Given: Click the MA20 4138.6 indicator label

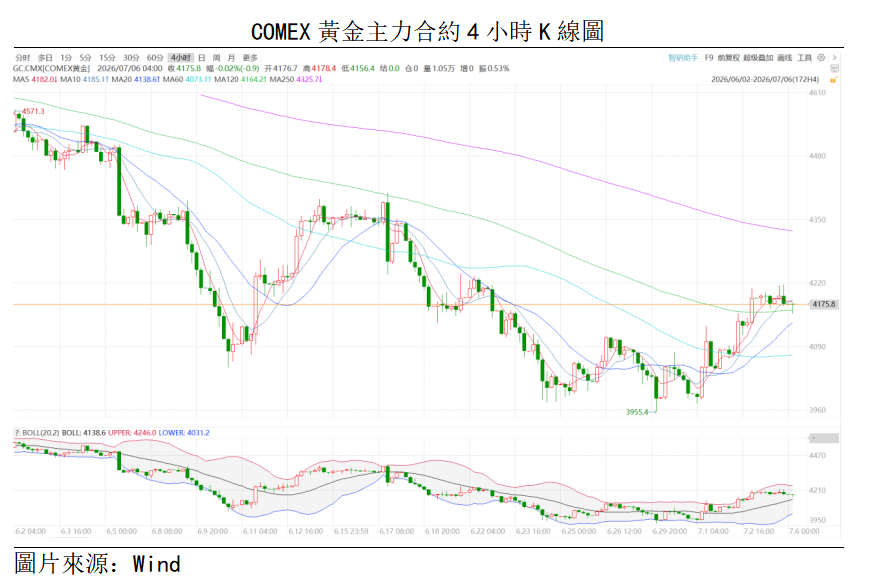Looking at the screenshot, I should click(136, 80).
